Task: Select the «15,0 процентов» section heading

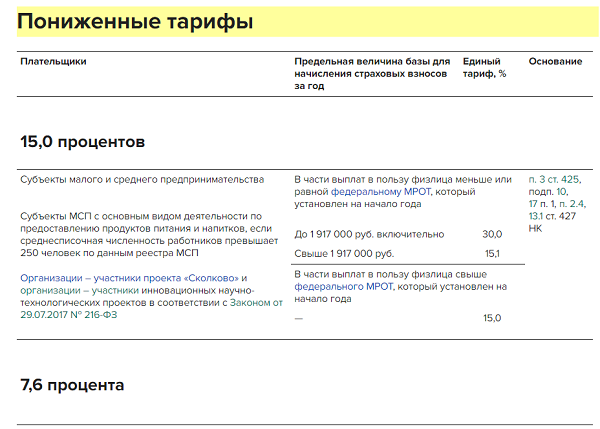Action: click(83, 142)
